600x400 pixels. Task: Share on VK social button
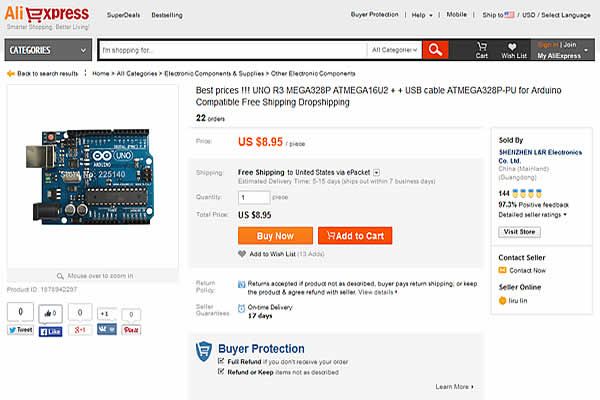click(107, 329)
